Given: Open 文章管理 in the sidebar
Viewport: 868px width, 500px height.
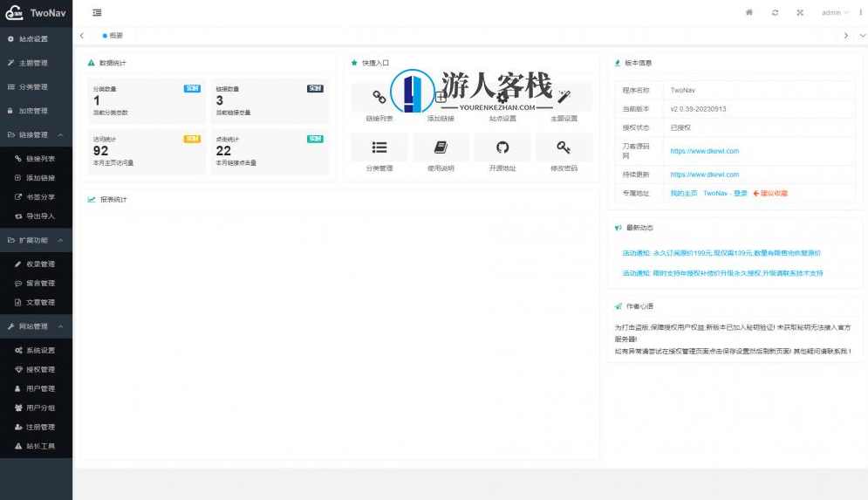Looking at the screenshot, I should (x=36, y=302).
